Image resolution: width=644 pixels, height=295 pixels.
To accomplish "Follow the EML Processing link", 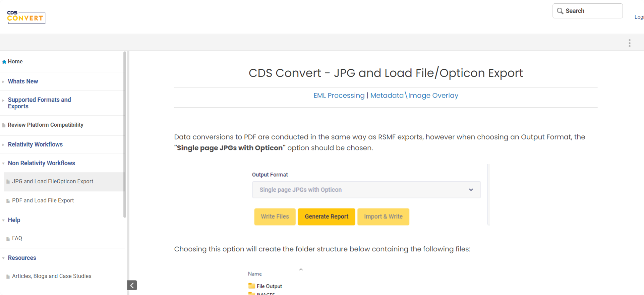I will coord(339,96).
